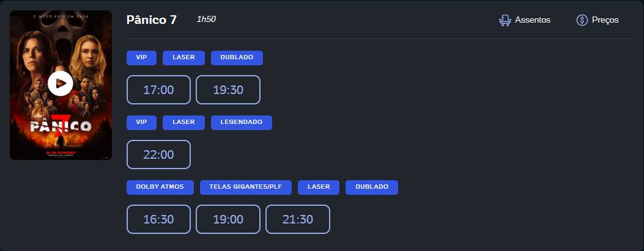
Task: Click the dollar coin icon beside Preços
Action: 582,20
